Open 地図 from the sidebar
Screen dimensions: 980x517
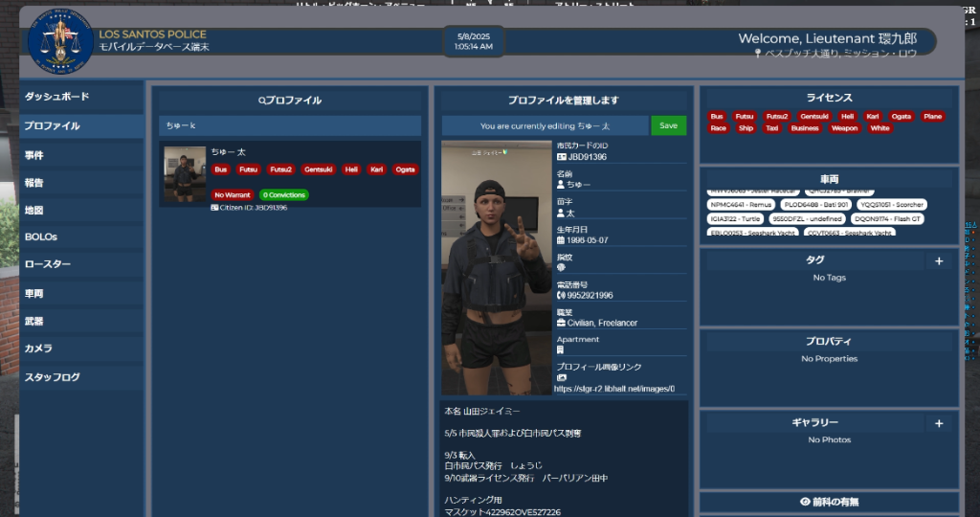[81, 210]
